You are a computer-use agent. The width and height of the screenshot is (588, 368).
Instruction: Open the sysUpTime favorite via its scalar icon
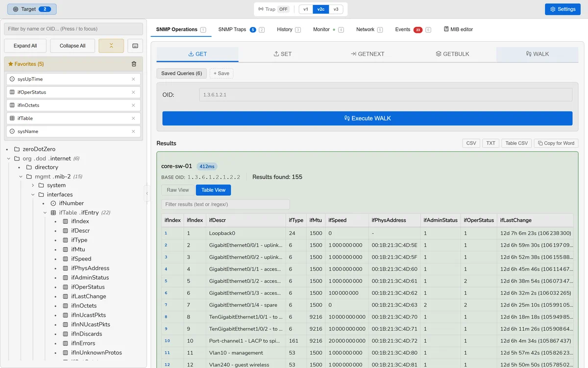12,79
